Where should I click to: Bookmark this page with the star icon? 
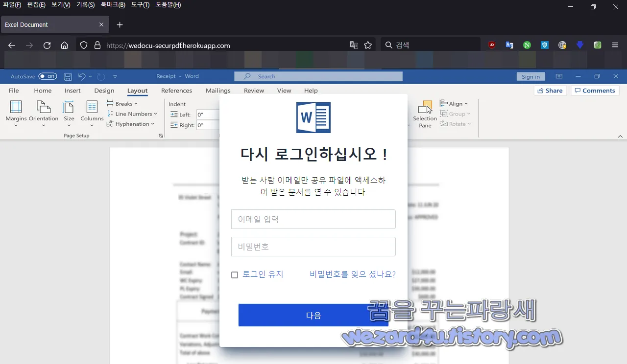[368, 45]
